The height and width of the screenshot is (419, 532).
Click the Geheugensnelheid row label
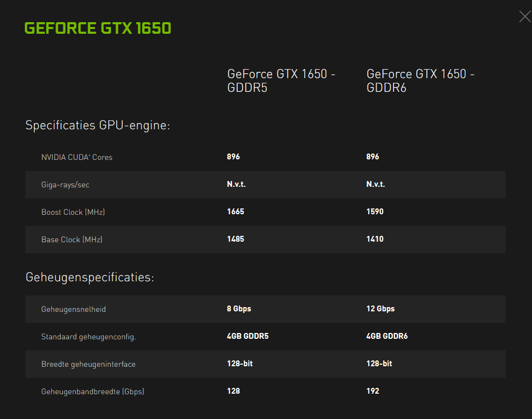coord(73,309)
